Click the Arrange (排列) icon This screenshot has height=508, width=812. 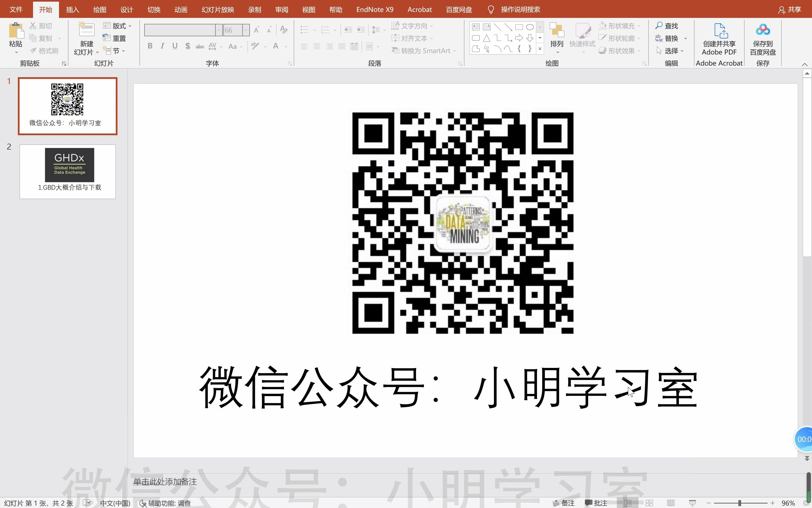click(x=557, y=30)
